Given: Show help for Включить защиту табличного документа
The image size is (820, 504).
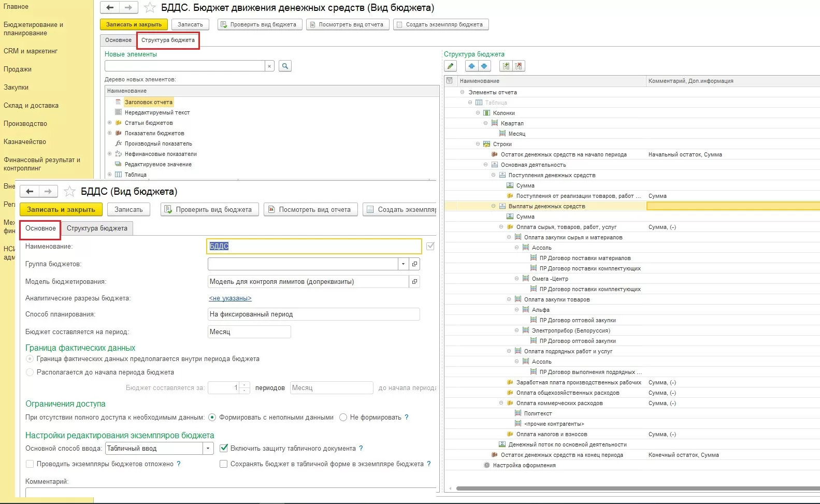Looking at the screenshot, I should [x=361, y=449].
